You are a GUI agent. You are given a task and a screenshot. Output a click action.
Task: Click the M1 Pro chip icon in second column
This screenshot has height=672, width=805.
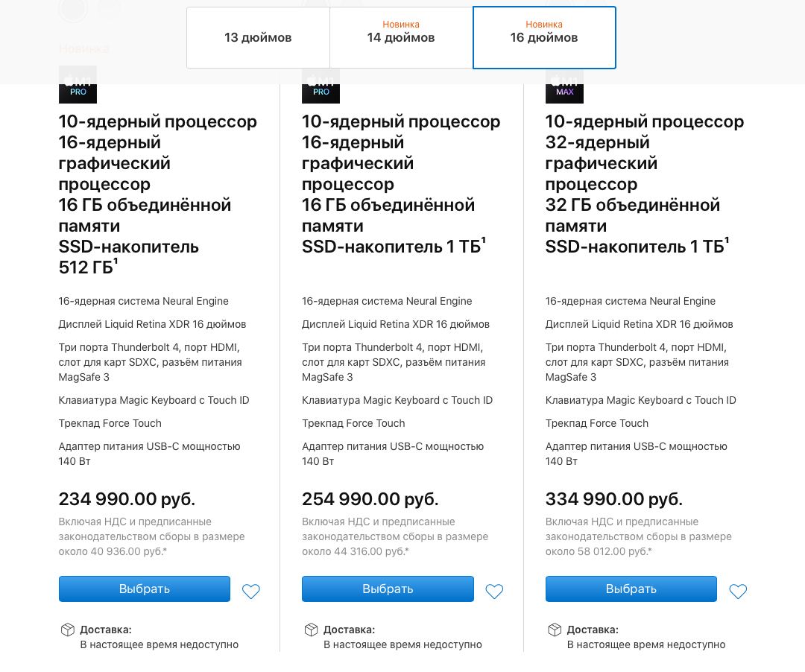(321, 85)
